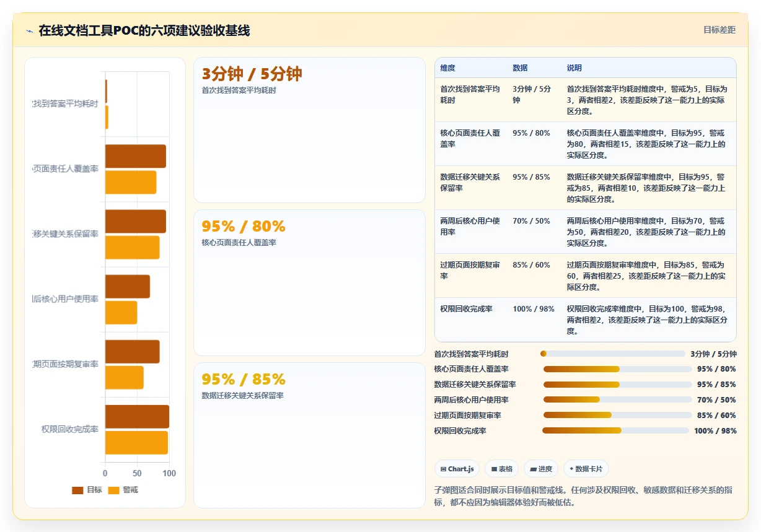Click the Chart.js tag chip

(457, 469)
